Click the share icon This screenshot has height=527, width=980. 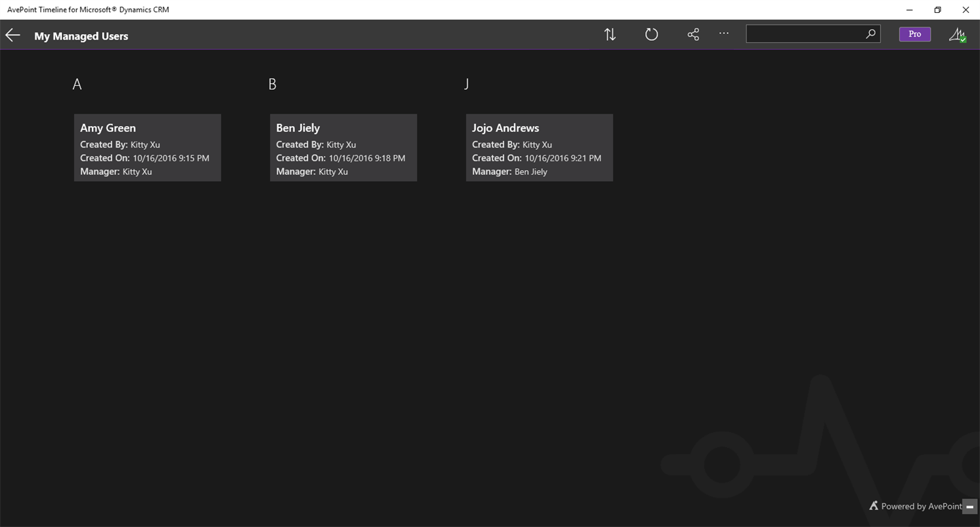pyautogui.click(x=693, y=35)
